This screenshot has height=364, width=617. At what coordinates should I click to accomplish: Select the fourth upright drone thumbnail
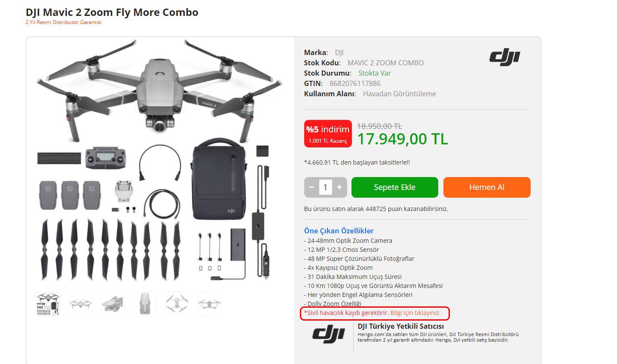145,304
